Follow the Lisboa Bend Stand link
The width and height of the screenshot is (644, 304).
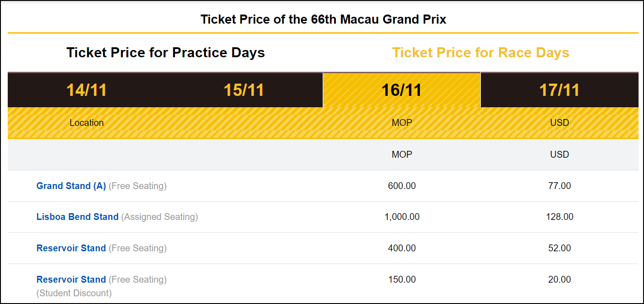tap(77, 217)
